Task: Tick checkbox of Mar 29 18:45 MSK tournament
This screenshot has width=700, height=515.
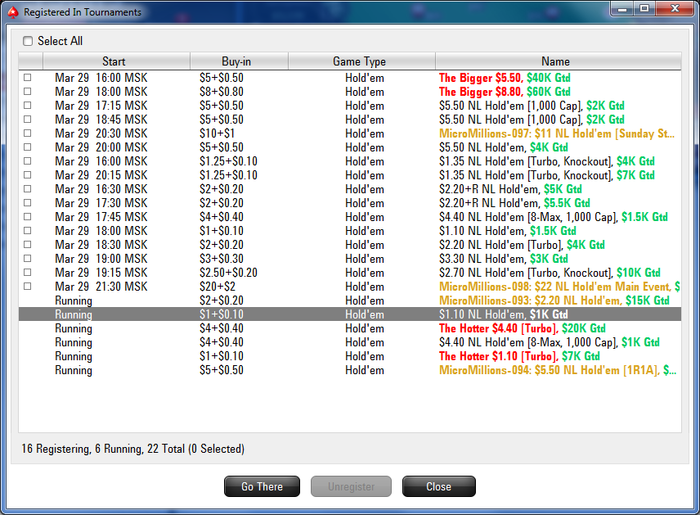Action: [x=28, y=119]
